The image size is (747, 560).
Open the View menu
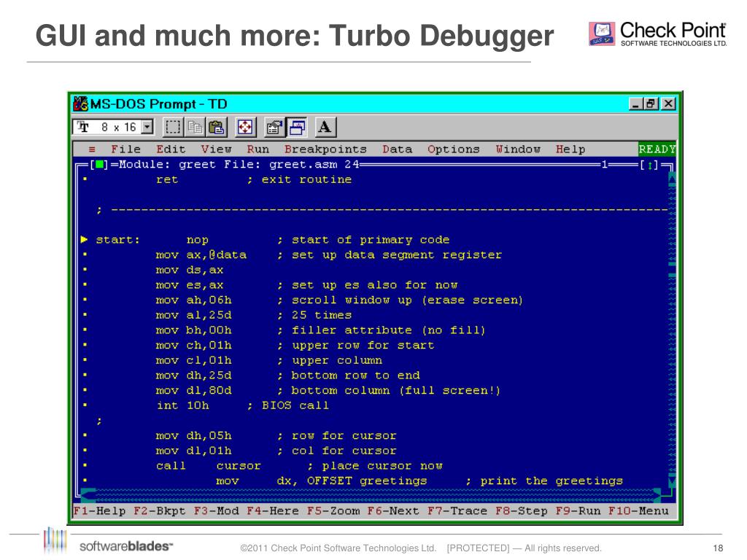(x=216, y=149)
